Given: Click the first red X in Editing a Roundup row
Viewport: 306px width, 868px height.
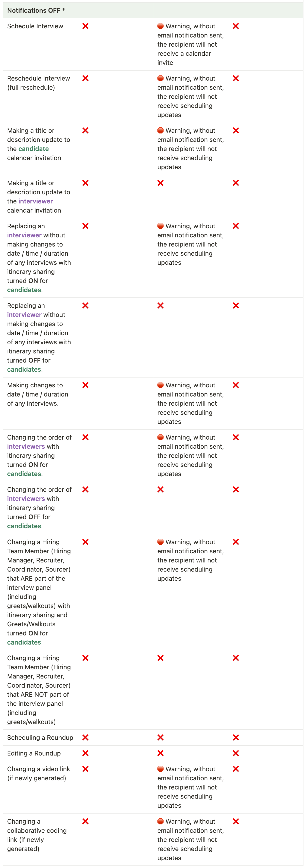Looking at the screenshot, I should click(x=85, y=753).
